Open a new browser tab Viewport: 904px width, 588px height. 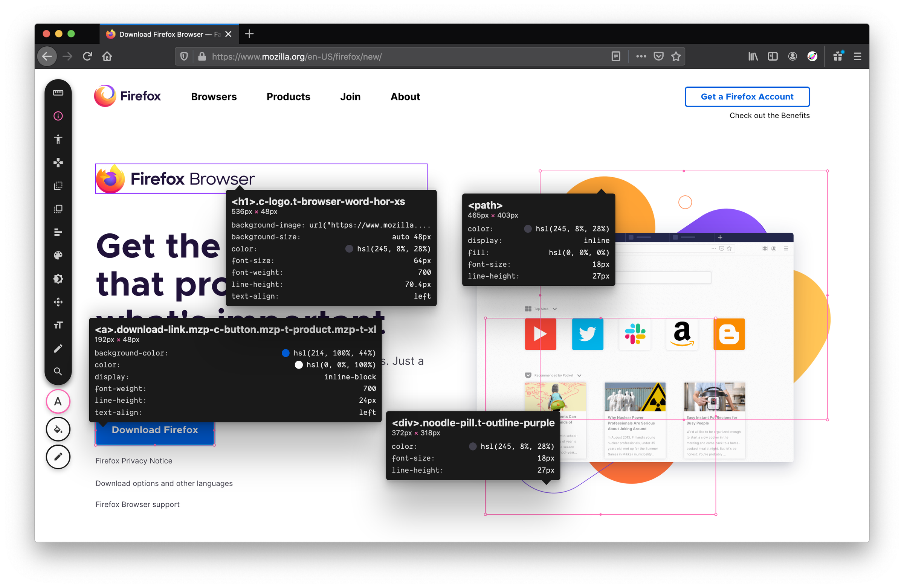pos(249,34)
